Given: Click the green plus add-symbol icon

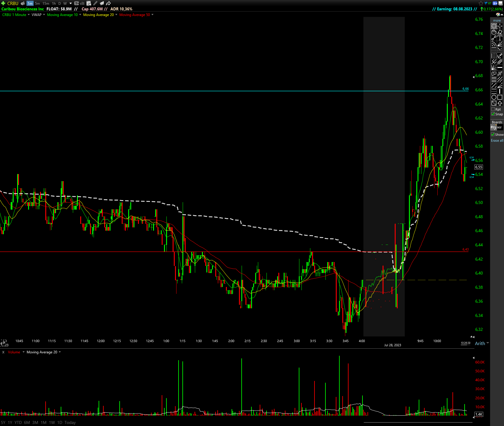Looking at the screenshot, I should 3,3.
